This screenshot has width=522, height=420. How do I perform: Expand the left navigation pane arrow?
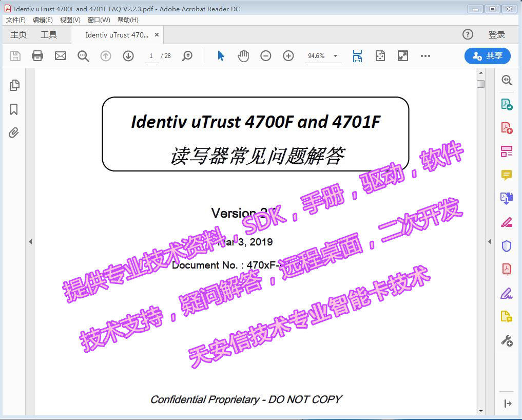tap(30, 241)
